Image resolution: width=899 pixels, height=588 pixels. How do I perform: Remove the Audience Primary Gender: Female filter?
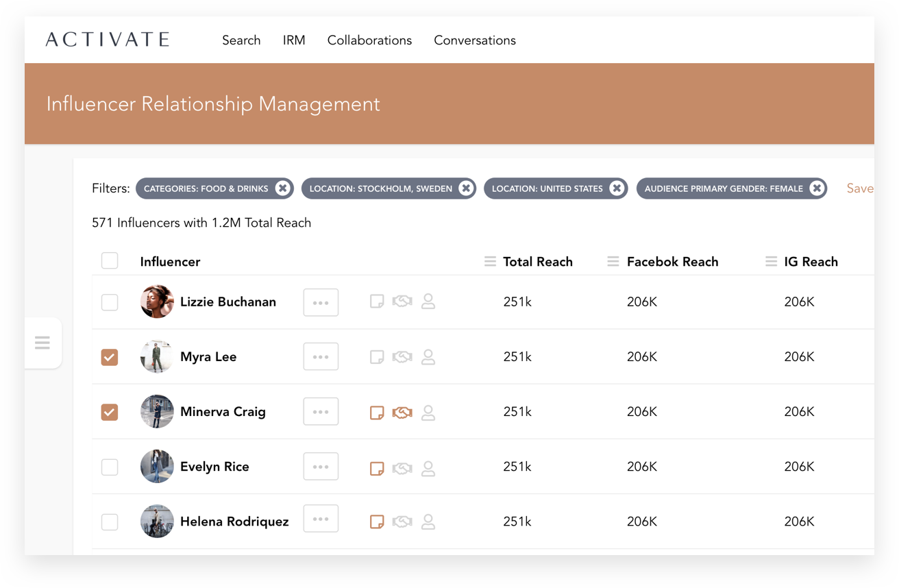coord(817,188)
